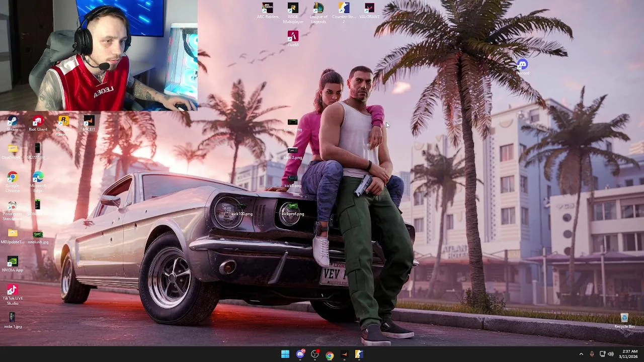This screenshot has width=644, height=362.
Task: Click the microphone tray icon
Action: pos(592,354)
